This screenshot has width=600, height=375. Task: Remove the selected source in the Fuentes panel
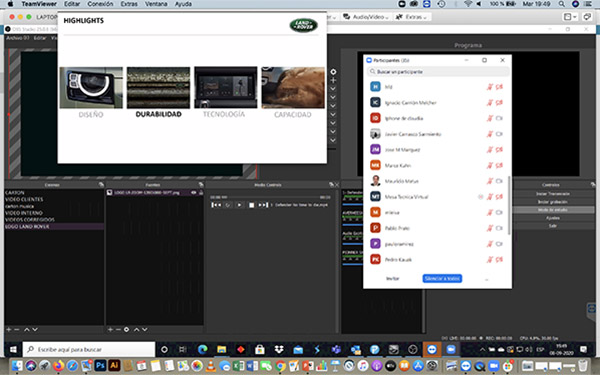pyautogui.click(x=118, y=329)
